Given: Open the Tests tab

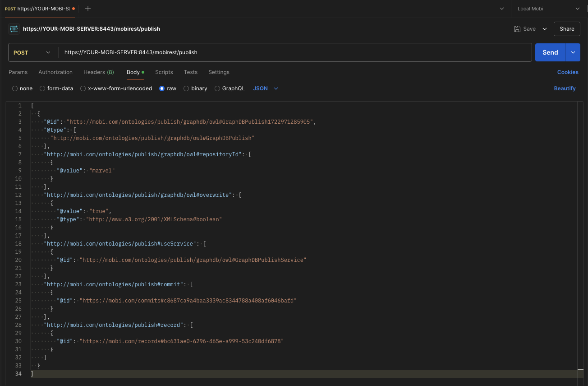Looking at the screenshot, I should tap(191, 72).
